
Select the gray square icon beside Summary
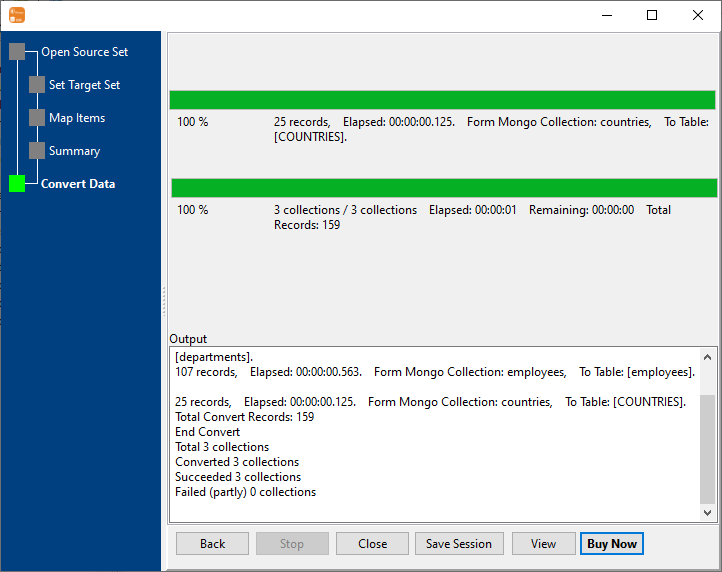[37, 151]
